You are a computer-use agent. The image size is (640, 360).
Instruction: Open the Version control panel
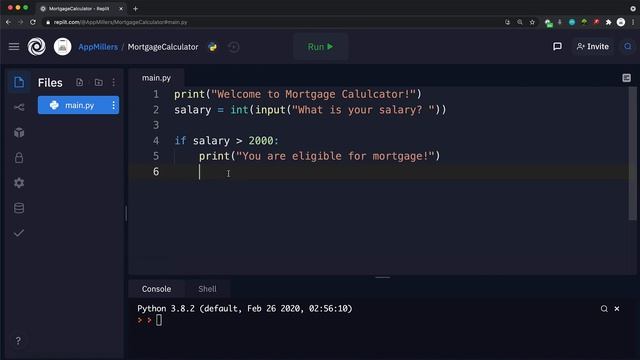tap(19, 107)
